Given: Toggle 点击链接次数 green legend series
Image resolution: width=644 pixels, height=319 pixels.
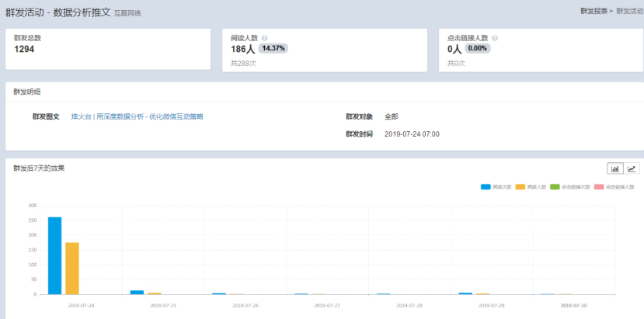Looking at the screenshot, I should point(570,187).
